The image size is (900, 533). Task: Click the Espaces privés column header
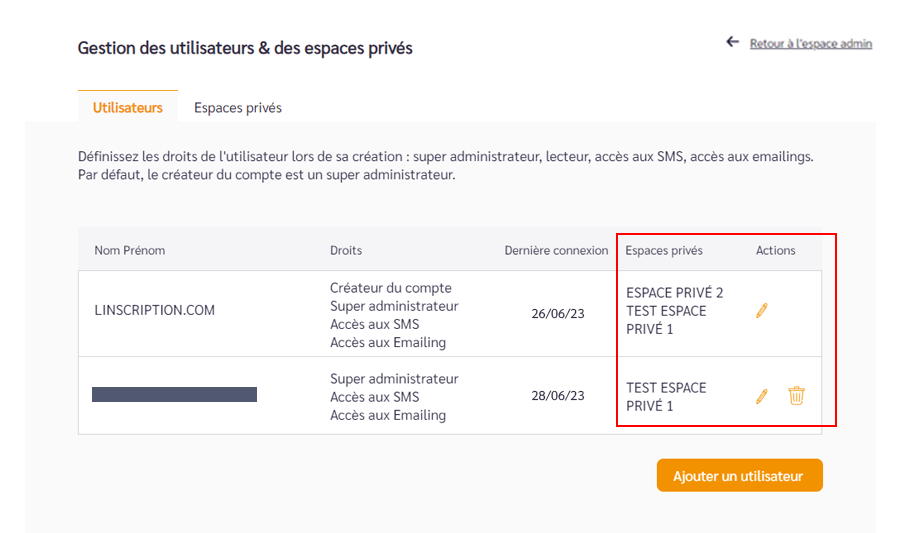664,250
